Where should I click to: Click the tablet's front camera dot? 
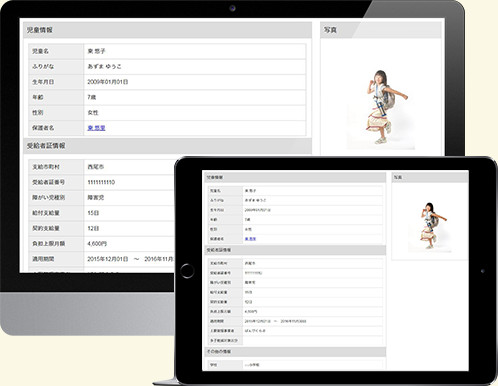click(483, 271)
